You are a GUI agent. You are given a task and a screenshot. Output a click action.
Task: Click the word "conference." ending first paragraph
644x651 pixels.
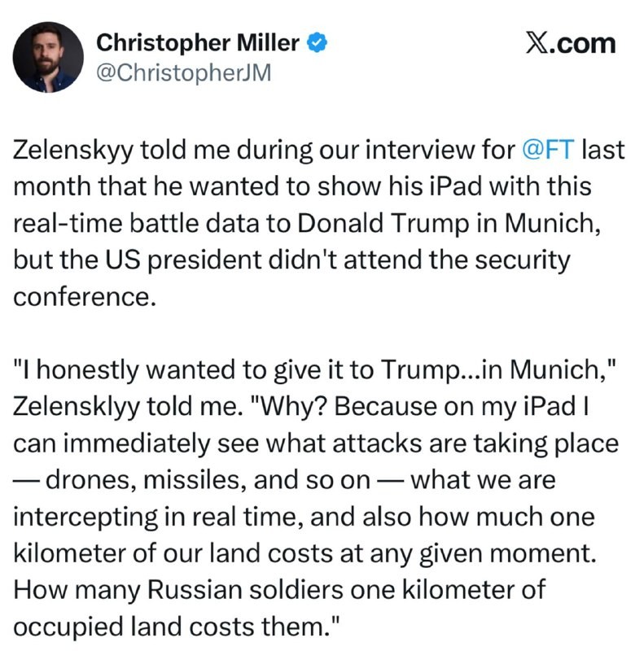point(84,295)
